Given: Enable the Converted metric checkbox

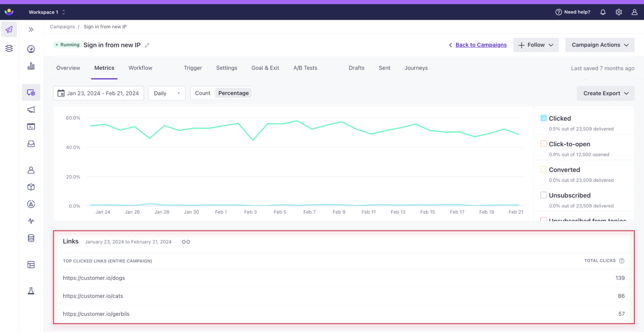Looking at the screenshot, I should pos(543,170).
